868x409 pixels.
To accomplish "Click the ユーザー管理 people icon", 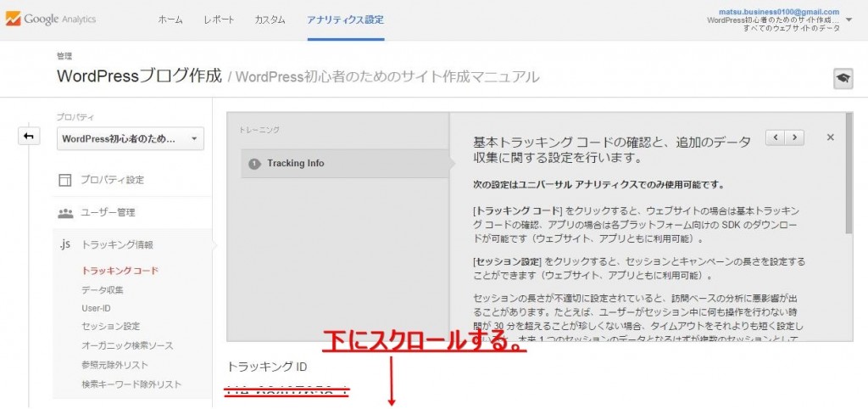I will [x=65, y=212].
